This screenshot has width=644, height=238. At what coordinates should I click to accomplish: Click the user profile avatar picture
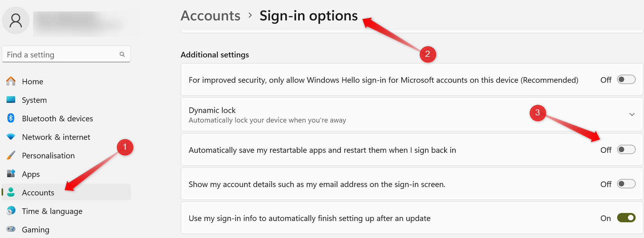click(x=16, y=20)
